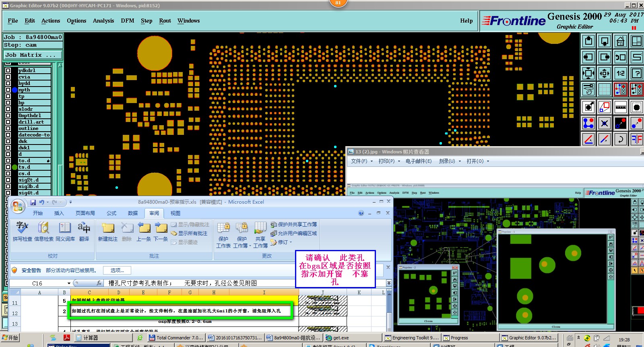
Task: Expand the Excel formula bar chevron
Action: pyautogui.click(x=389, y=283)
